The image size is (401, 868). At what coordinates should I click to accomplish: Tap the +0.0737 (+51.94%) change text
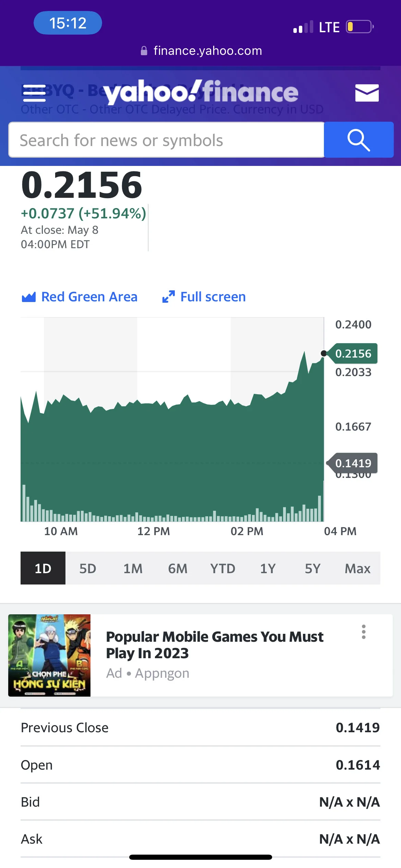click(84, 213)
